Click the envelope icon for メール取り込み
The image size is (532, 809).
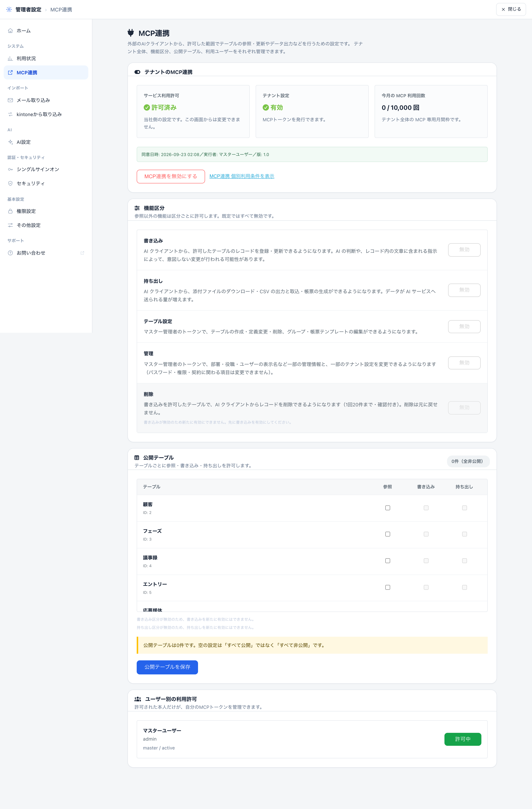pyautogui.click(x=10, y=100)
